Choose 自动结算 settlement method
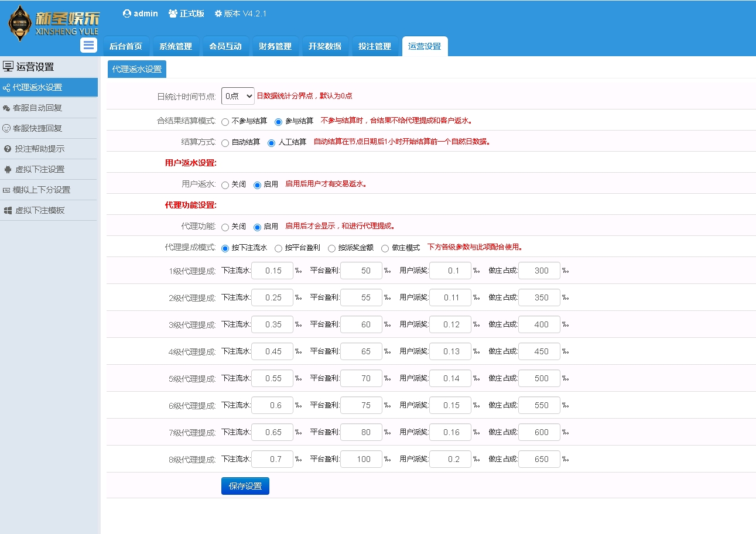Image resolution: width=756 pixels, height=534 pixels. click(x=225, y=143)
